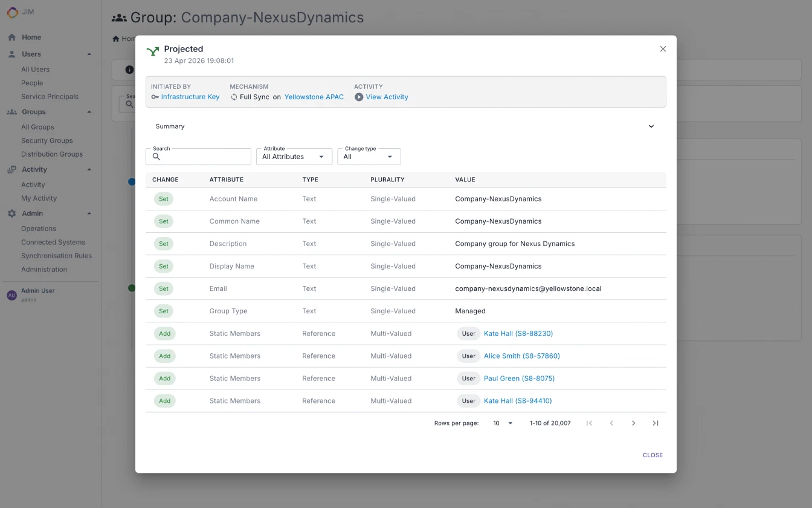Click the green Projected merge icon

pyautogui.click(x=153, y=52)
